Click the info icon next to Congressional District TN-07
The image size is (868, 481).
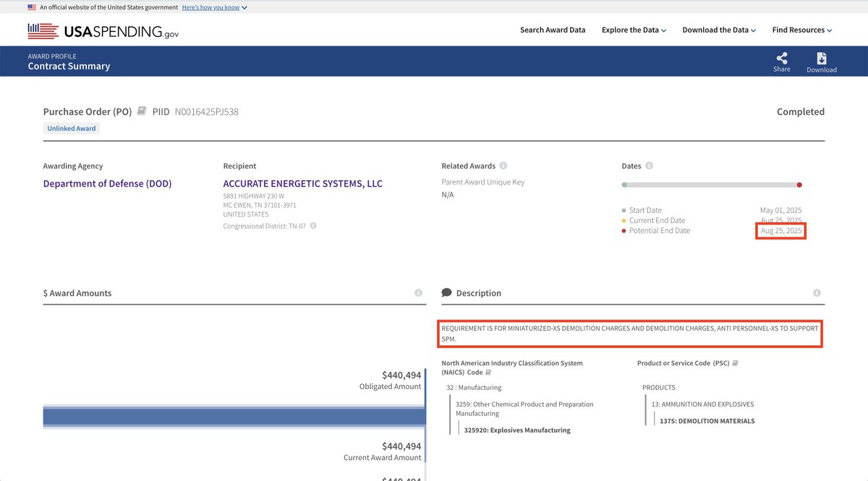tap(313, 226)
